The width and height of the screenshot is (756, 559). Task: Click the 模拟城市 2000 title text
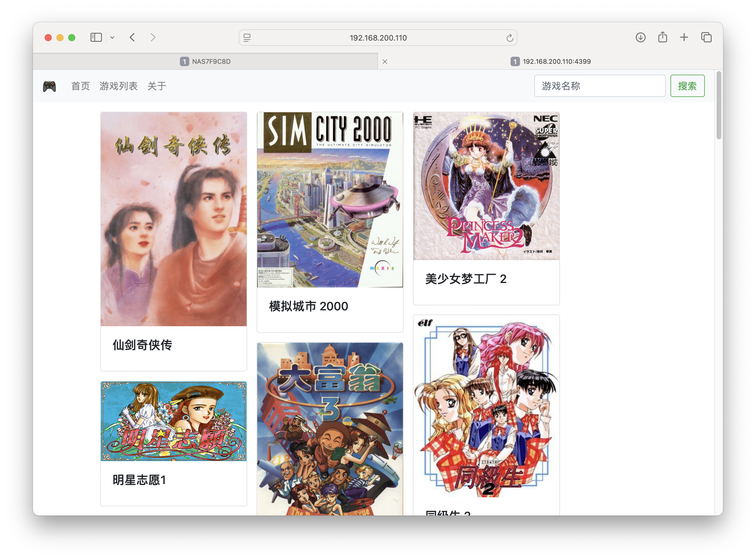pyautogui.click(x=309, y=306)
